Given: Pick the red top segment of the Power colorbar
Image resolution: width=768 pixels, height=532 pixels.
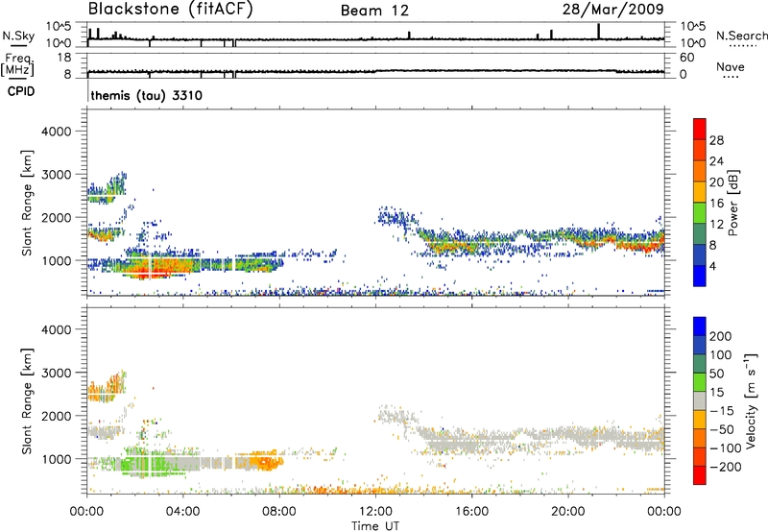Looking at the screenshot, I should coord(700,129).
